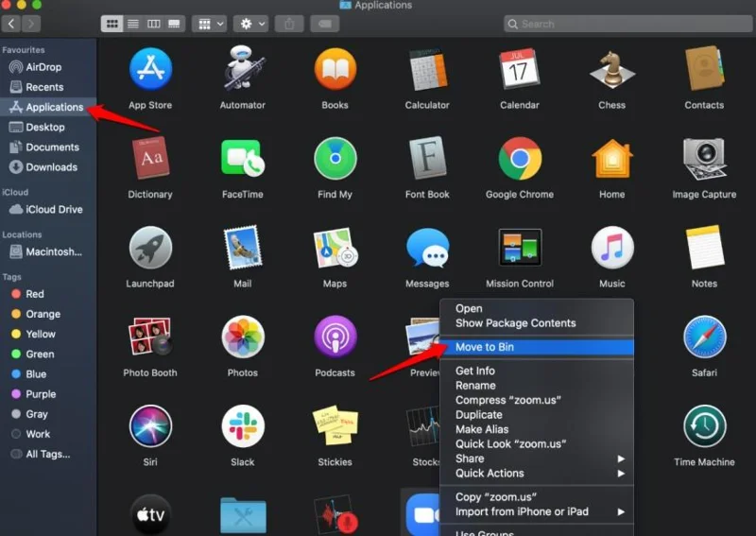This screenshot has height=536, width=756.
Task: Click the Edit Tags toolbar button
Action: pos(325,24)
